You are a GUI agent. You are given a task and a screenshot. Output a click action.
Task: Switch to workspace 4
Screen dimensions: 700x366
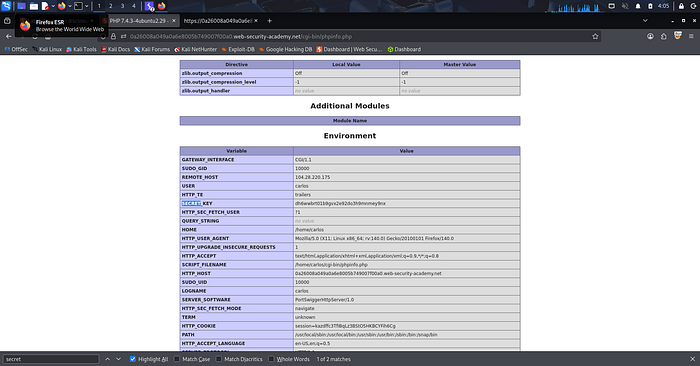pos(134,6)
